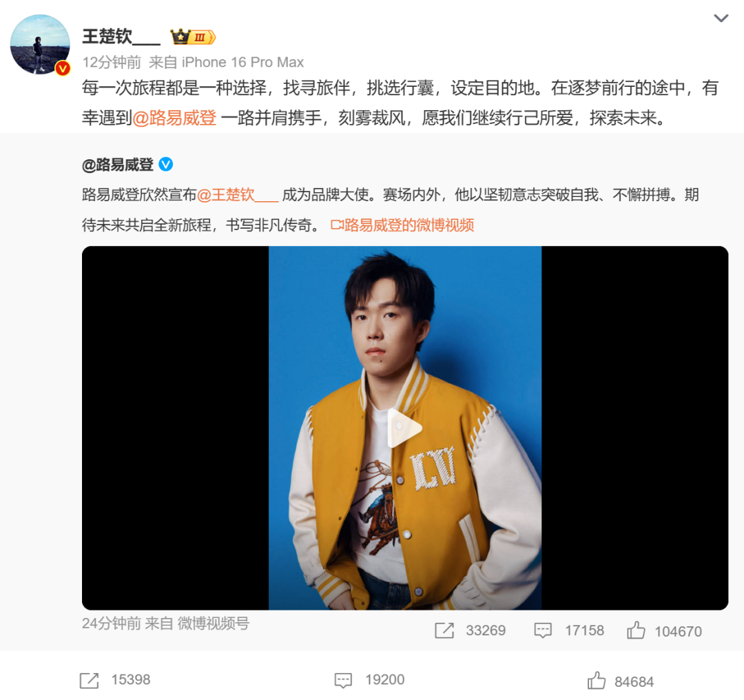Click the crown membership level badge
Viewport: 744px width, 700px height.
click(x=193, y=37)
